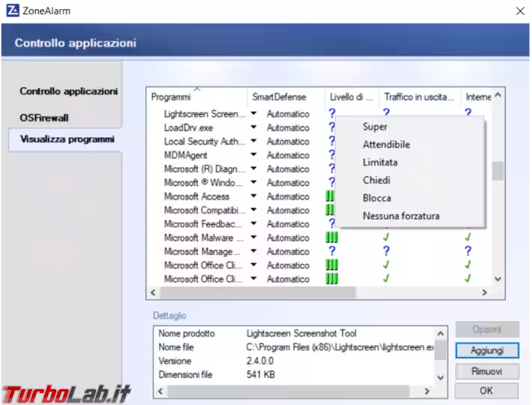Screen dimensions: 532x405
Task: Click green trust bars for Microsoft Malware row
Action: click(331, 237)
